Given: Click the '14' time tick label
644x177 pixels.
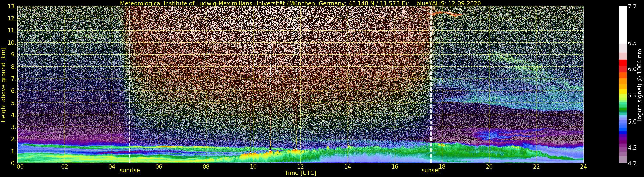Looking at the screenshot, I should click(347, 167).
